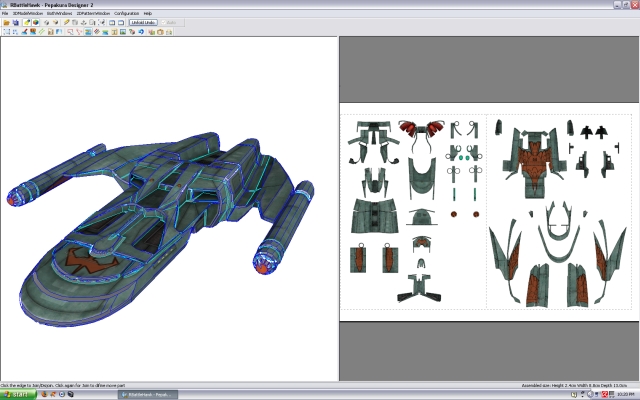Click the multicolored cubes icon
640x400 pixels.
pyautogui.click(x=132, y=32)
